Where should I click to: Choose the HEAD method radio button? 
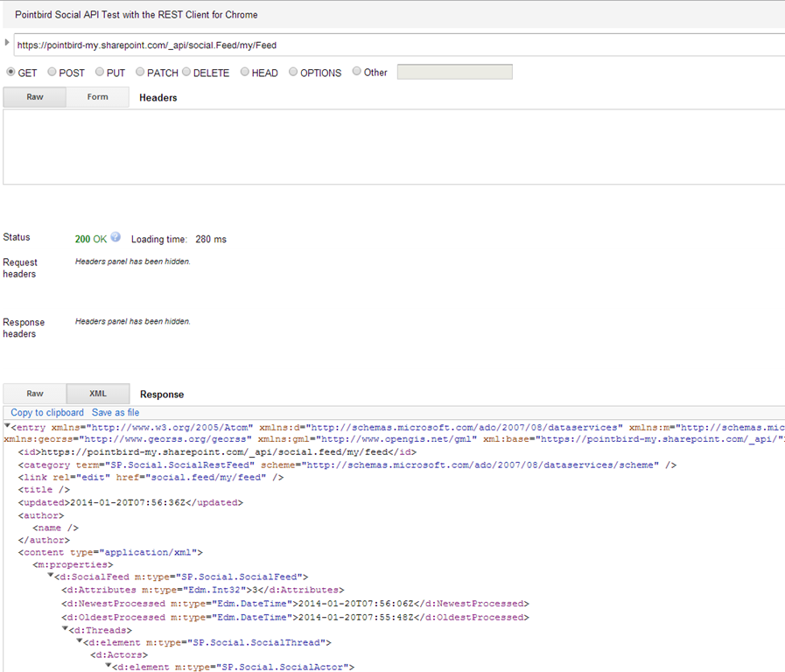click(x=245, y=72)
